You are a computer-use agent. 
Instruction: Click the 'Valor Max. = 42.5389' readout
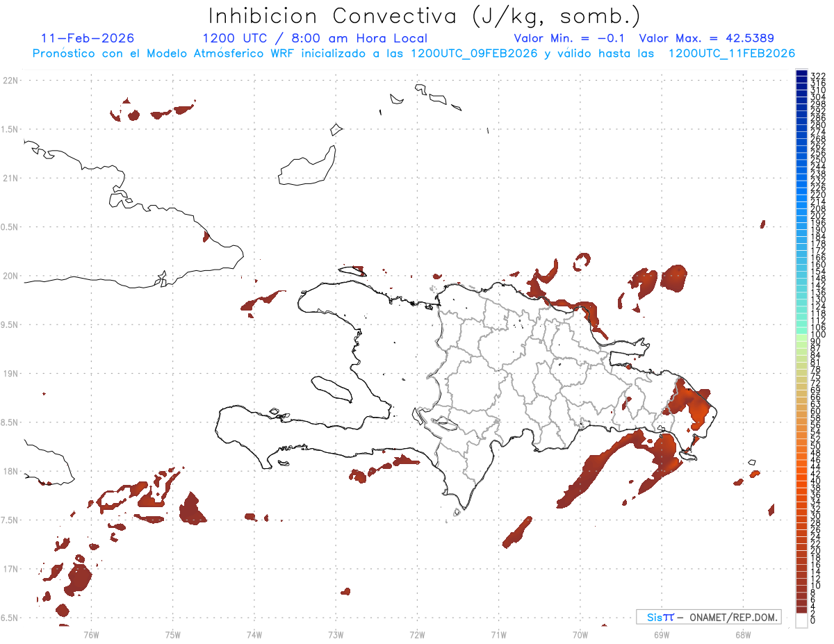pos(707,38)
